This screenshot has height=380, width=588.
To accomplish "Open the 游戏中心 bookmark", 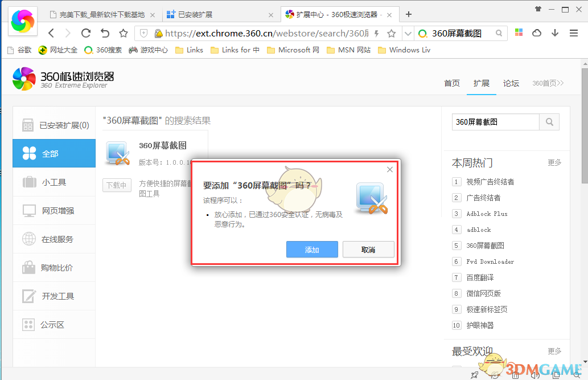I will click(149, 50).
